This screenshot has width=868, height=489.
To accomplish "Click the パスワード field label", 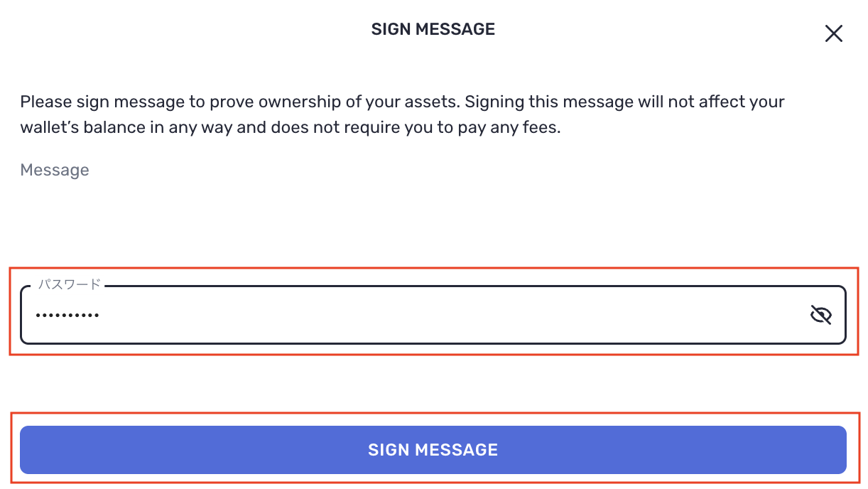I will [69, 284].
